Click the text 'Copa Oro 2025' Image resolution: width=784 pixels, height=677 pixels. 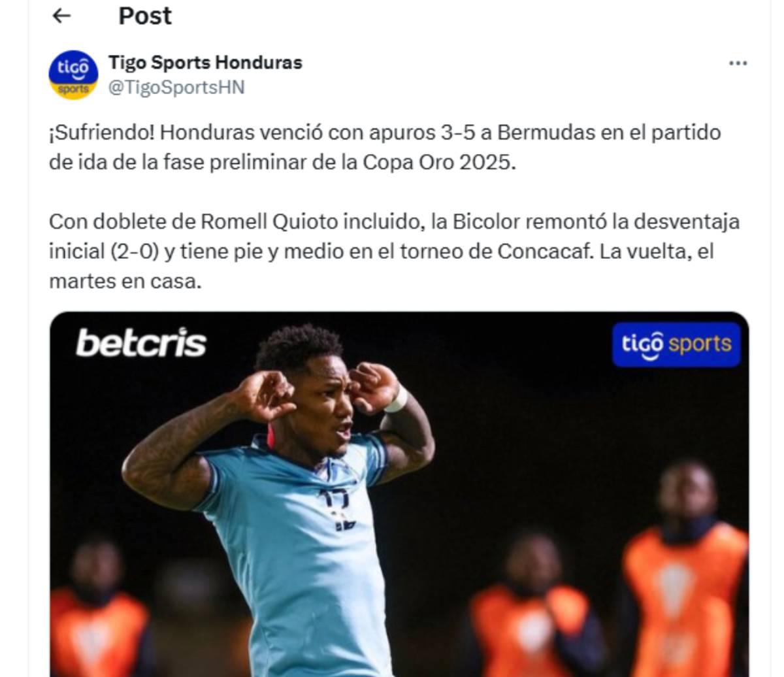tap(439, 162)
